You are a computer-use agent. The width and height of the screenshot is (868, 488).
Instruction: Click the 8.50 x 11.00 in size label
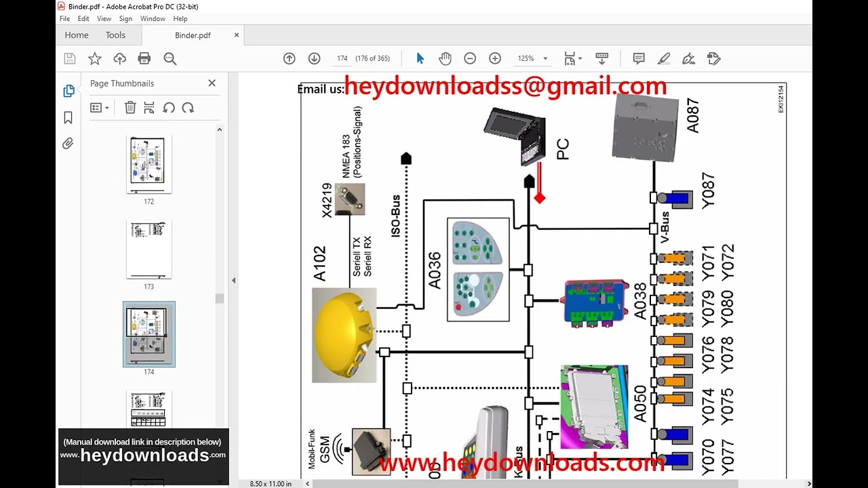(x=271, y=484)
